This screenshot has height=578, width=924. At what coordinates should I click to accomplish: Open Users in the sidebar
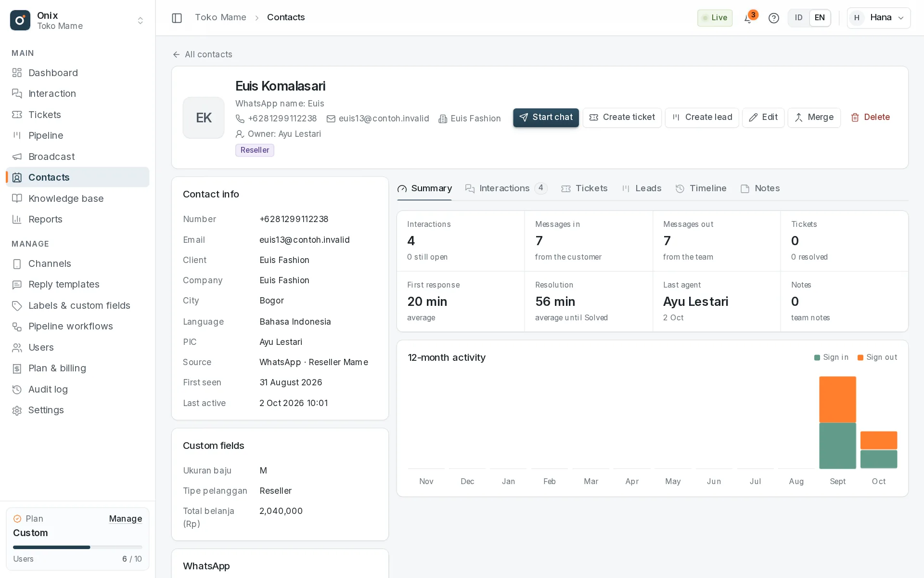coord(77,347)
